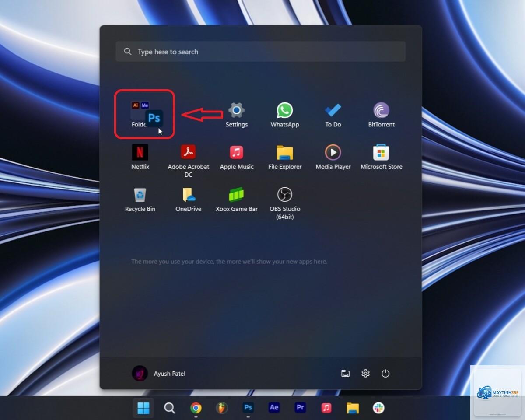Open Recycle Bin from Start menu

pos(140,199)
